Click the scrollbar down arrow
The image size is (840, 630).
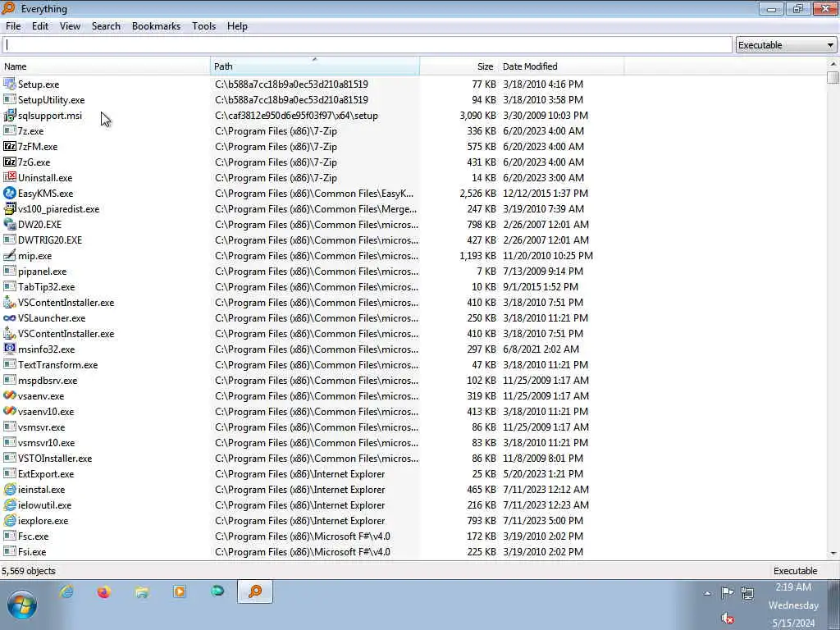(x=833, y=553)
